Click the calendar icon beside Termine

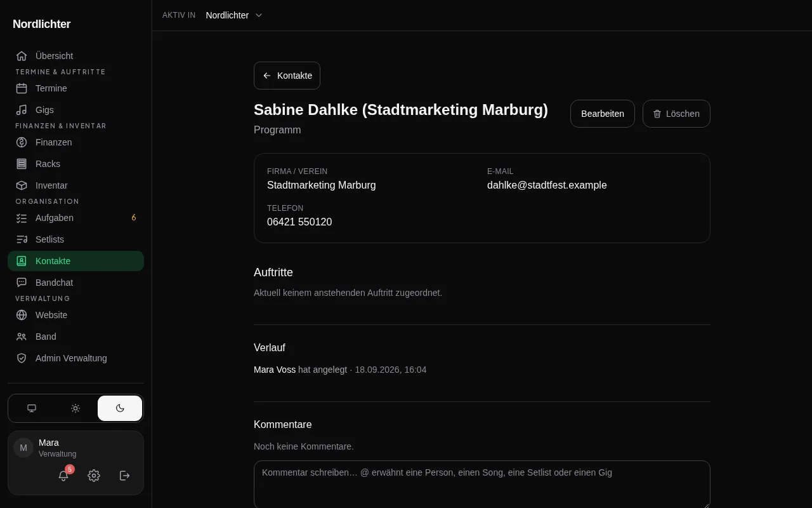pyautogui.click(x=22, y=88)
